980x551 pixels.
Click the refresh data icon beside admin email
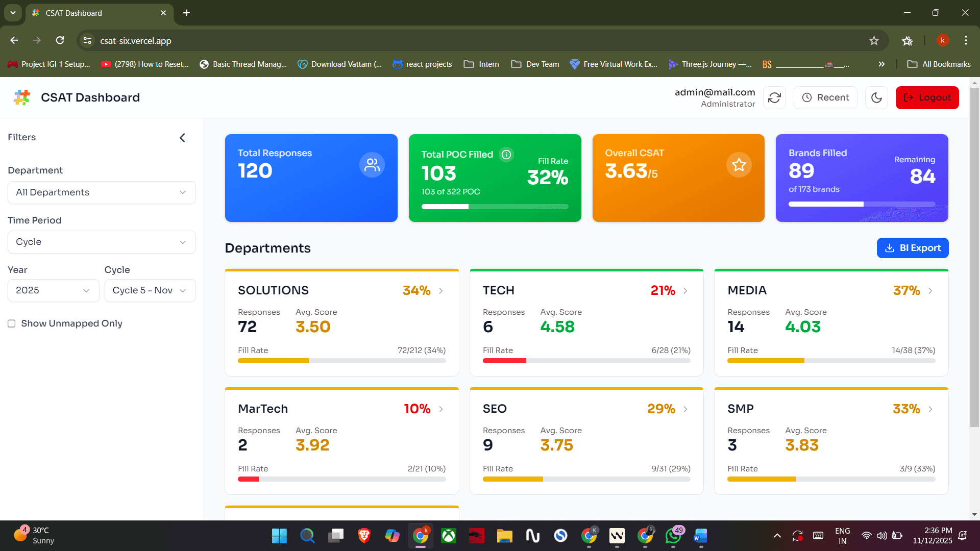[x=774, y=97]
